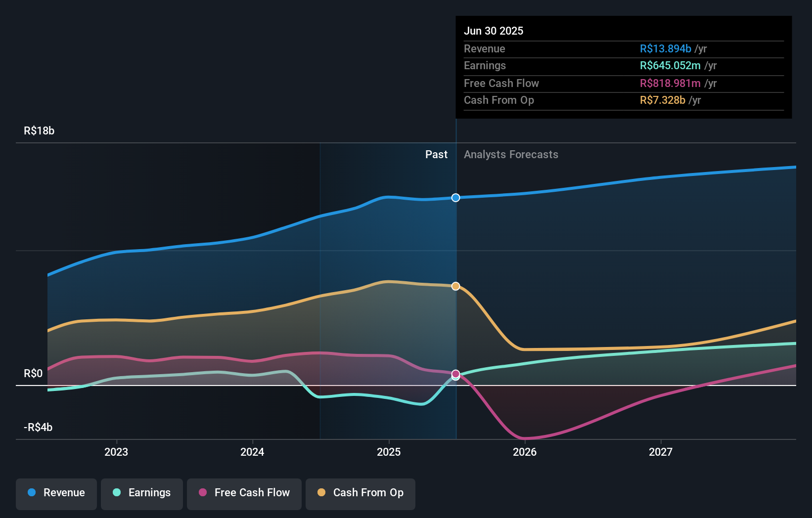Toggle Free Cash Flow visibility in the legend
Screen dimensions: 812x518
(244, 493)
